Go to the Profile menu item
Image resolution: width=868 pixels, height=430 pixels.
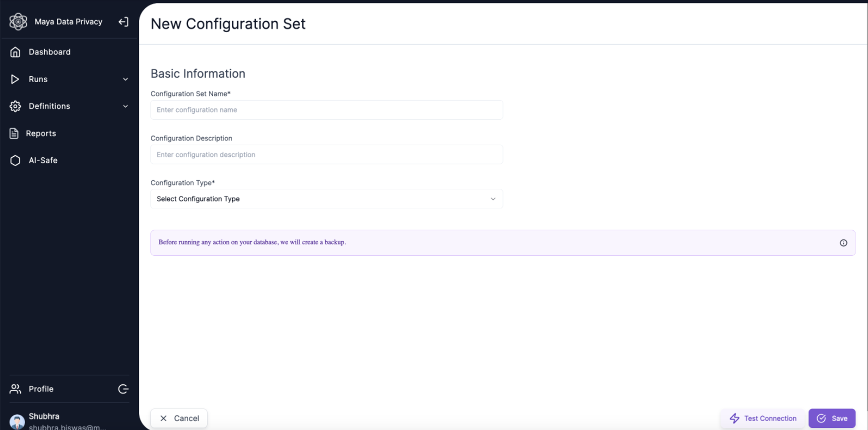coord(41,389)
